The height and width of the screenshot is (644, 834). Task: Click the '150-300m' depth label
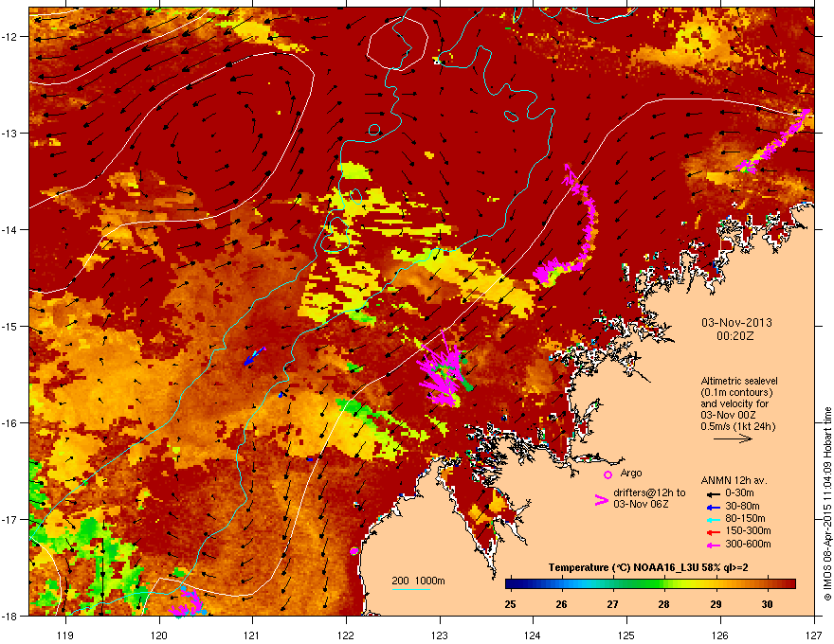pyautogui.click(x=748, y=530)
